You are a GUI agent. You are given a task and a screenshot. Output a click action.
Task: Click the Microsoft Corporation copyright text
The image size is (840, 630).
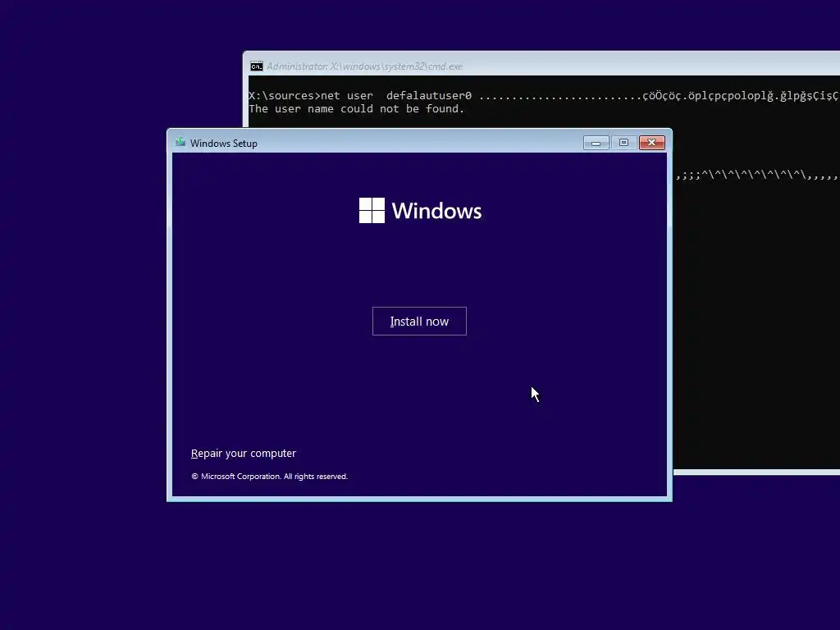pyautogui.click(x=269, y=477)
